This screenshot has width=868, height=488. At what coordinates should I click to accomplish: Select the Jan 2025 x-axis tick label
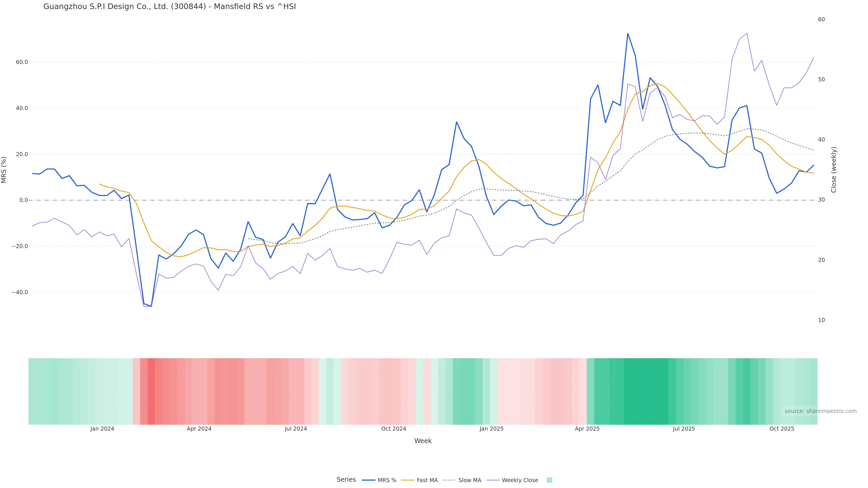tap(491, 429)
